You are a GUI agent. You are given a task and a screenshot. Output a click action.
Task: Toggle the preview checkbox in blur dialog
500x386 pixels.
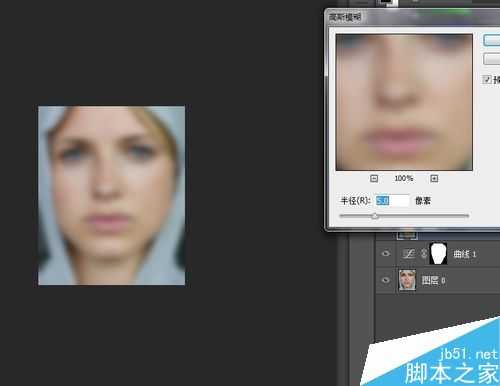487,79
